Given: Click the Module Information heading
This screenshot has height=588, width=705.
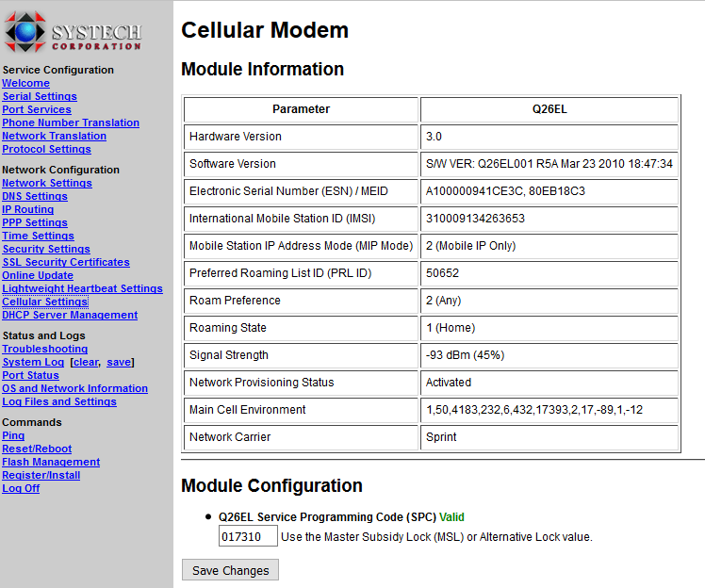Looking at the screenshot, I should coord(262,69).
